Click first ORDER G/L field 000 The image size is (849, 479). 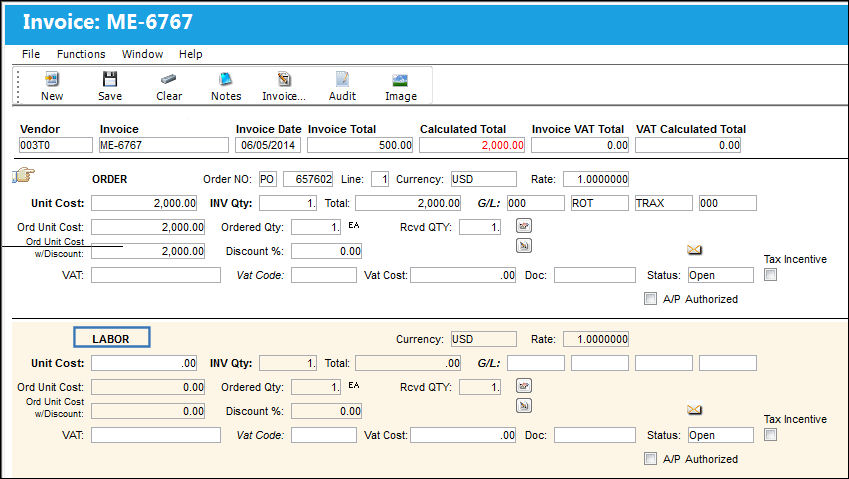pos(536,203)
